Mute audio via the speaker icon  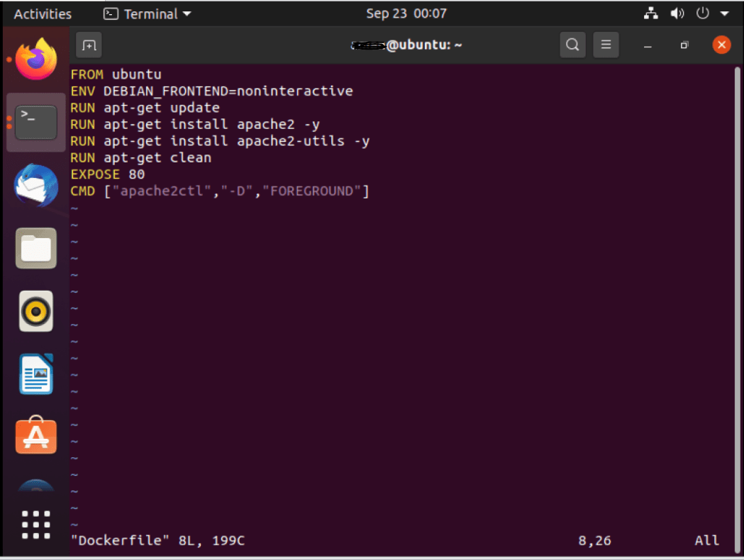(x=677, y=13)
